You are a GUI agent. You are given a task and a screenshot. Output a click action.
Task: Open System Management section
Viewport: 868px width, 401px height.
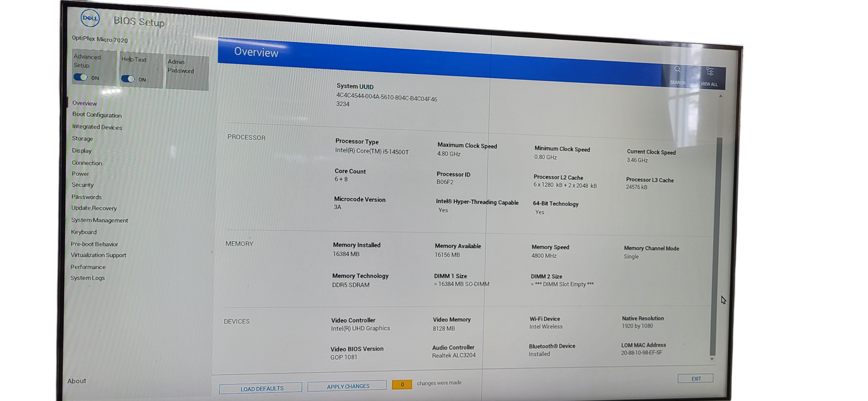point(100,220)
